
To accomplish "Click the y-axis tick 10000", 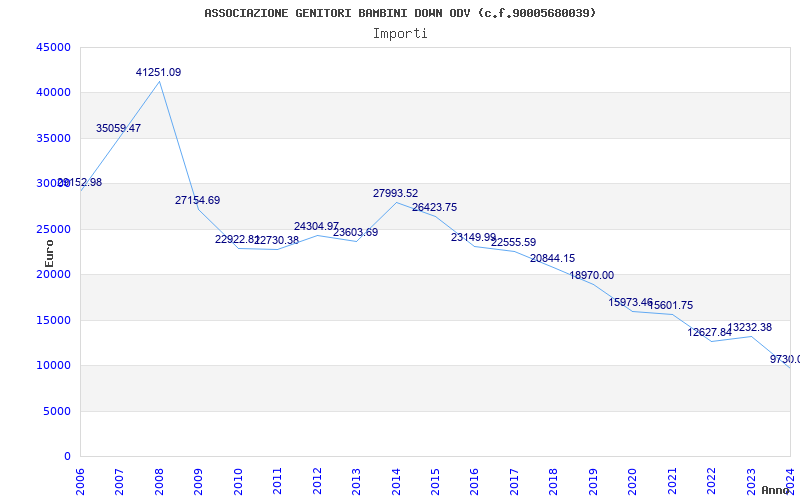I will pyautogui.click(x=54, y=366).
